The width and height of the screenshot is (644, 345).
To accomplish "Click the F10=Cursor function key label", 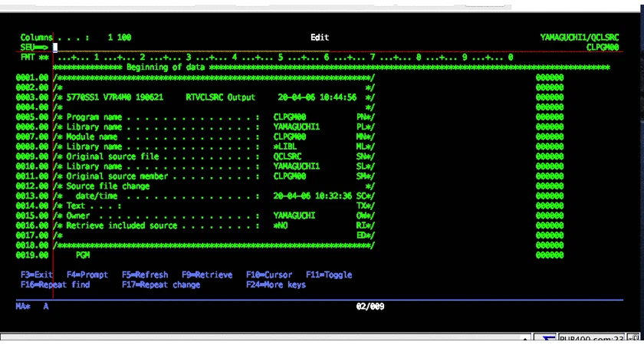I will pyautogui.click(x=269, y=274).
